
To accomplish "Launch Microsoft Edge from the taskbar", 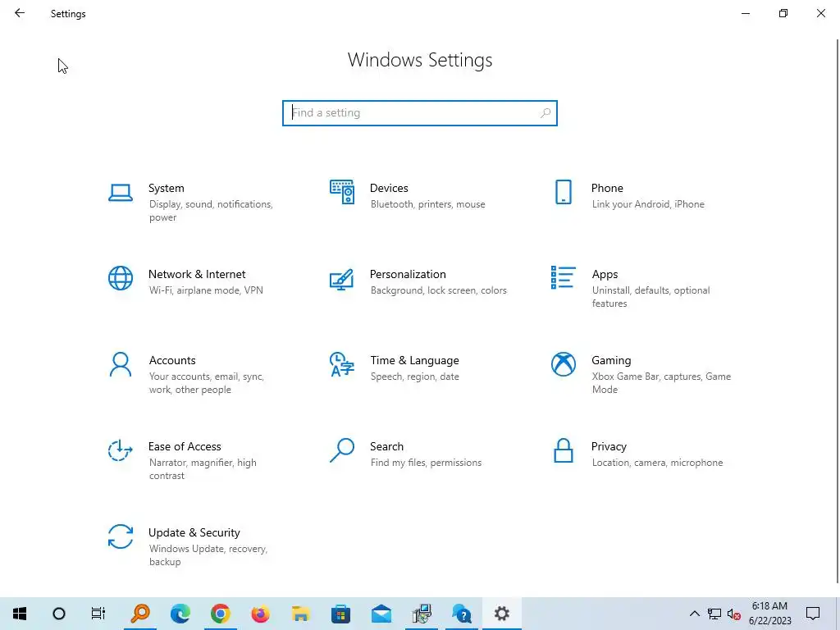I will (x=180, y=614).
